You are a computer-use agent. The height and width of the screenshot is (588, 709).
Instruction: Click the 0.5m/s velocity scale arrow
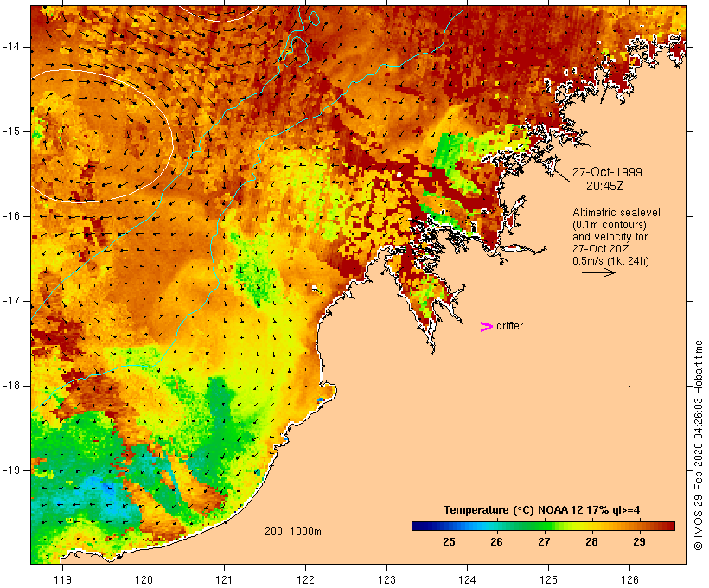[x=598, y=272]
